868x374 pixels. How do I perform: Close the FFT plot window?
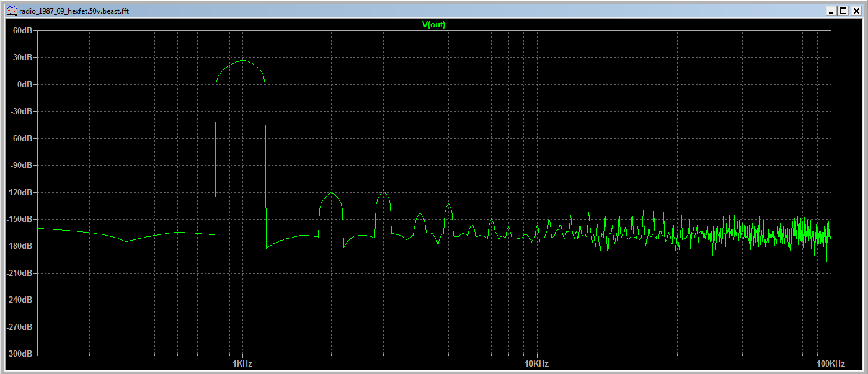tap(855, 11)
